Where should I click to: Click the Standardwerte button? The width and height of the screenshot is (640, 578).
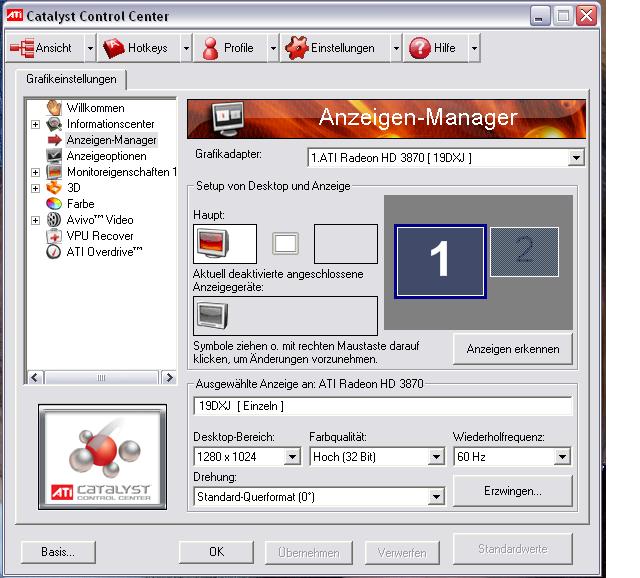(513, 549)
